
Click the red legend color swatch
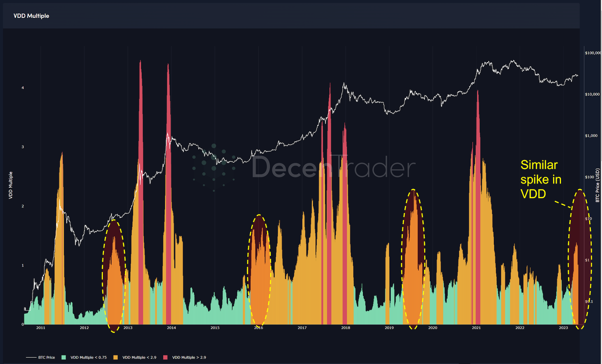(x=165, y=357)
